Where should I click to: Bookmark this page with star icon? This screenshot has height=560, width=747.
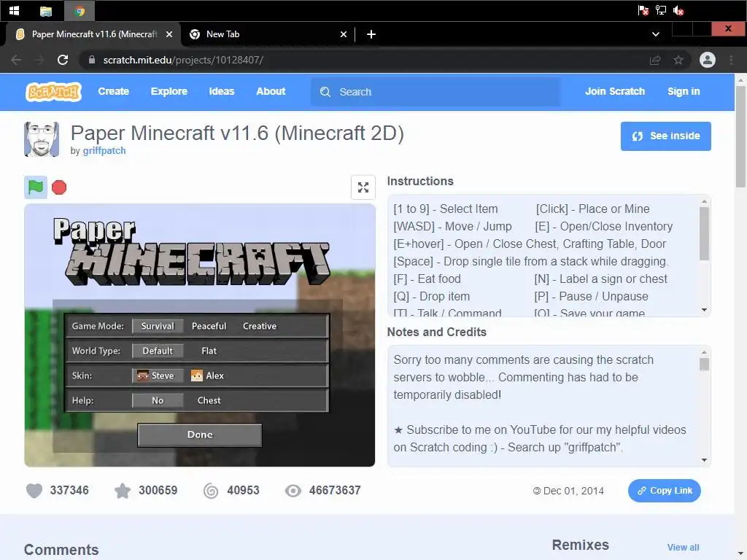coord(678,60)
